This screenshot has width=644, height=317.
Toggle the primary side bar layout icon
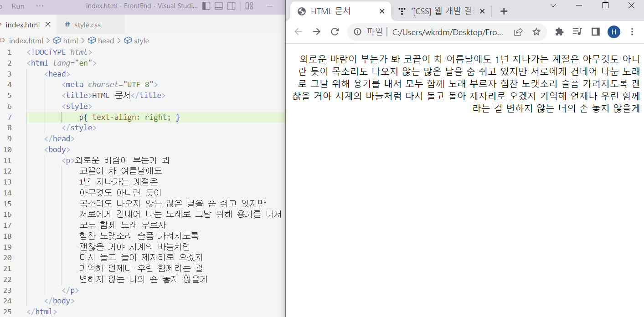coord(206,6)
